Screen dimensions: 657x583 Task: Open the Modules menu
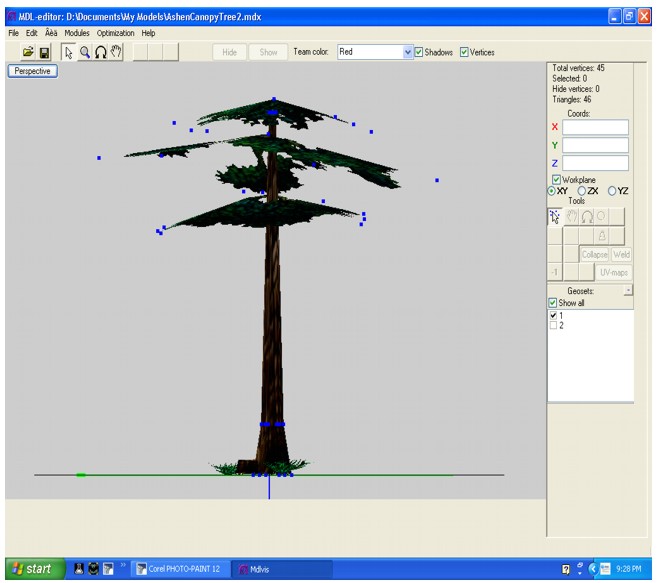[77, 33]
